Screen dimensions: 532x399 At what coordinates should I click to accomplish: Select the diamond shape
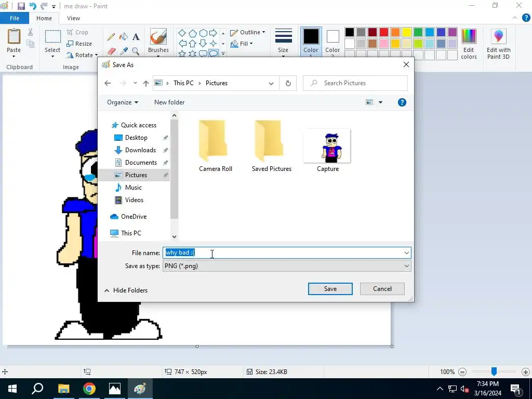[x=182, y=33]
